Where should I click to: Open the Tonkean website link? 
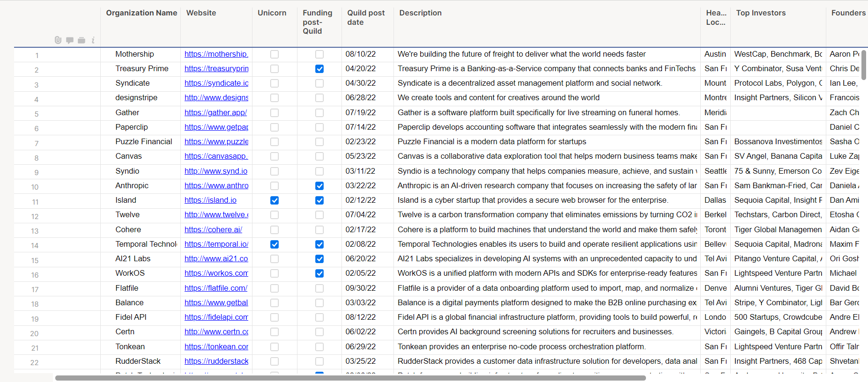coord(216,347)
